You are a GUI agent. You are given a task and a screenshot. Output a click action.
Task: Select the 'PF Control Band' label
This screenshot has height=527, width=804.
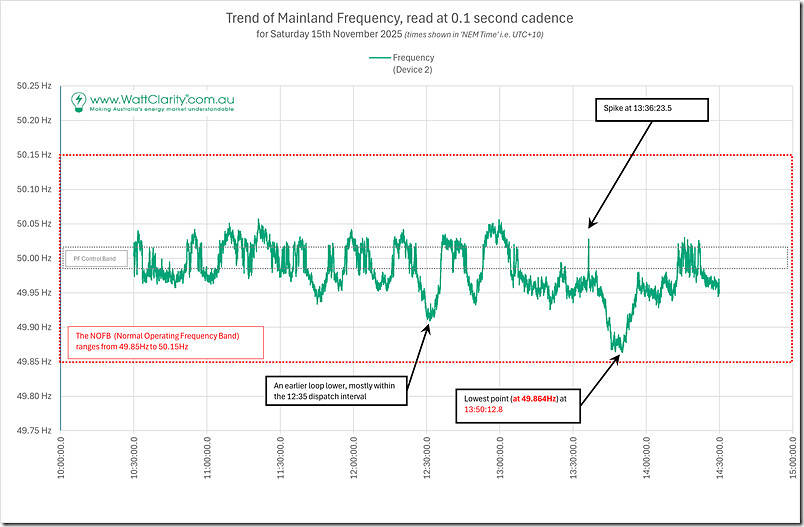pos(96,259)
